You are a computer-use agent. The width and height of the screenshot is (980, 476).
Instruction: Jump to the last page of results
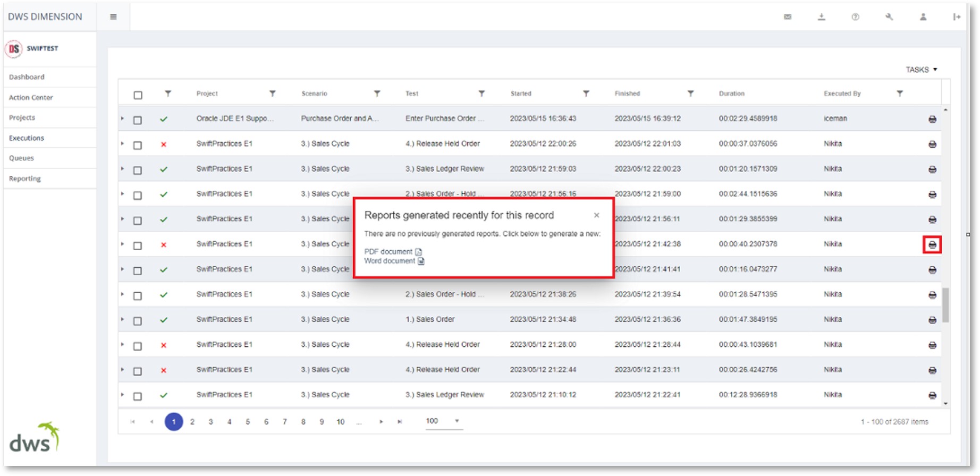tap(400, 422)
